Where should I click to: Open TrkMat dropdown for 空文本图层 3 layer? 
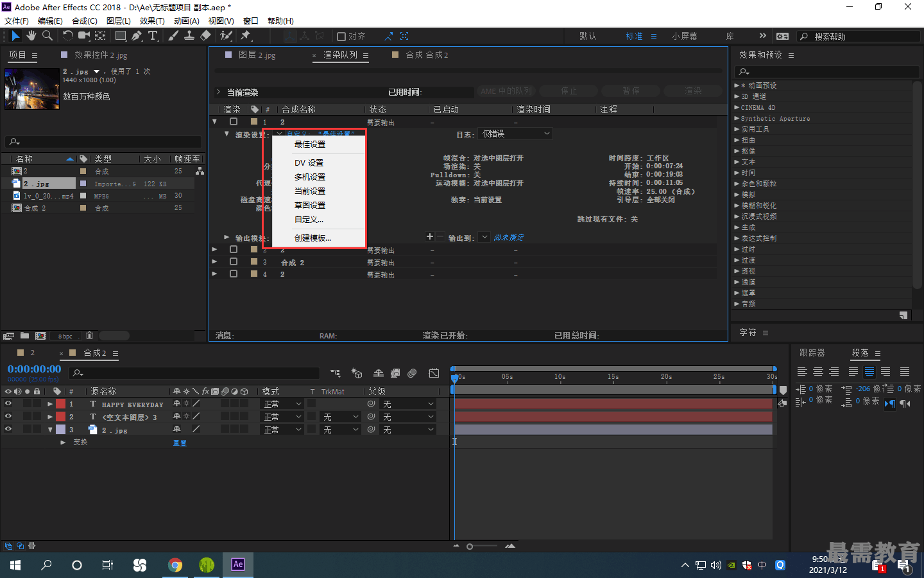341,417
